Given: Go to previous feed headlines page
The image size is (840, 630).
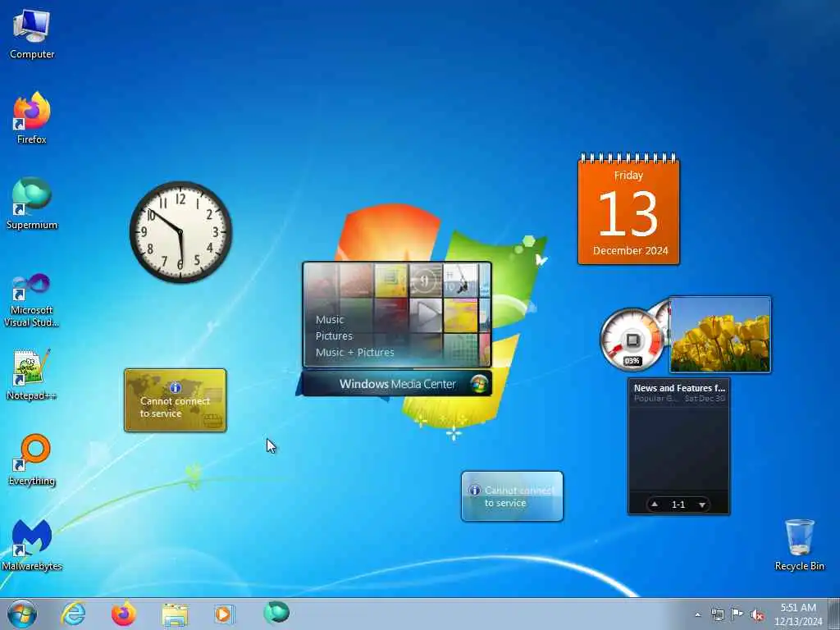Looking at the screenshot, I should coord(654,504).
